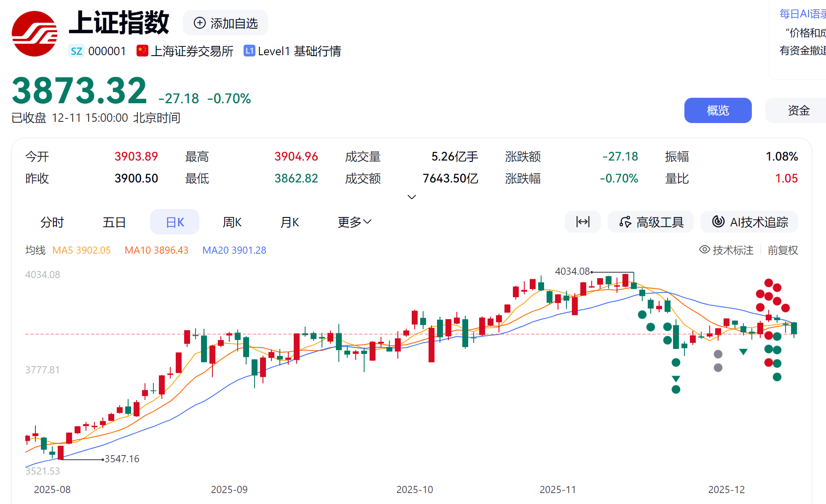Expand more quote details chevron
The height and width of the screenshot is (504, 826).
412,197
